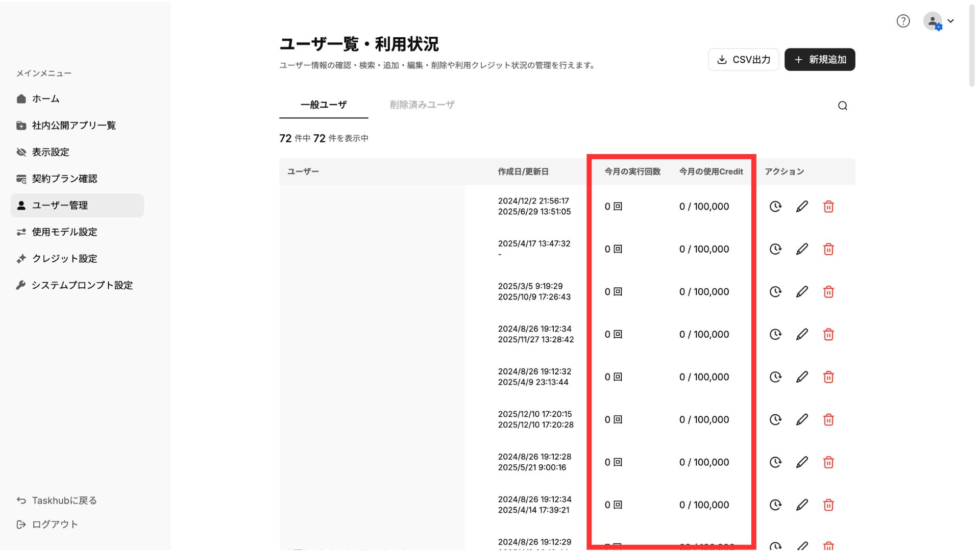Click ログアウト at sidebar bottom
Viewport: 980px width, 551px height.
55,524
